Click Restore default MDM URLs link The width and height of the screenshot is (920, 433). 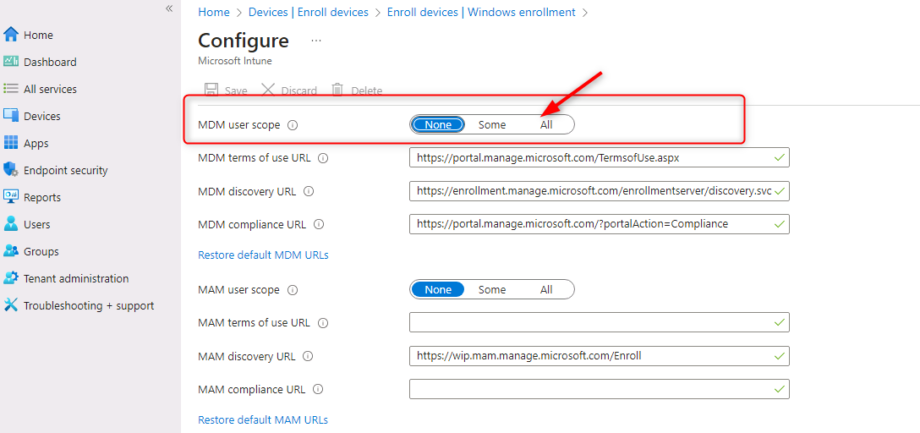263,255
